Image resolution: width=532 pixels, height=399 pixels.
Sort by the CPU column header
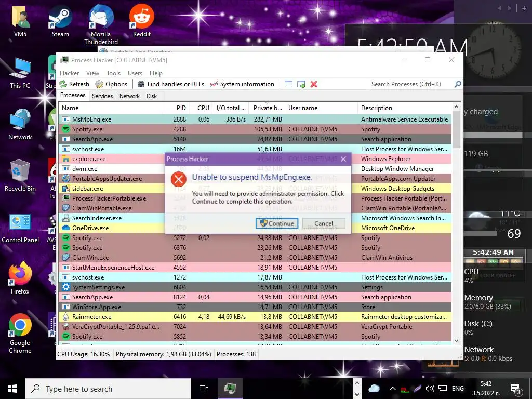[201, 108]
